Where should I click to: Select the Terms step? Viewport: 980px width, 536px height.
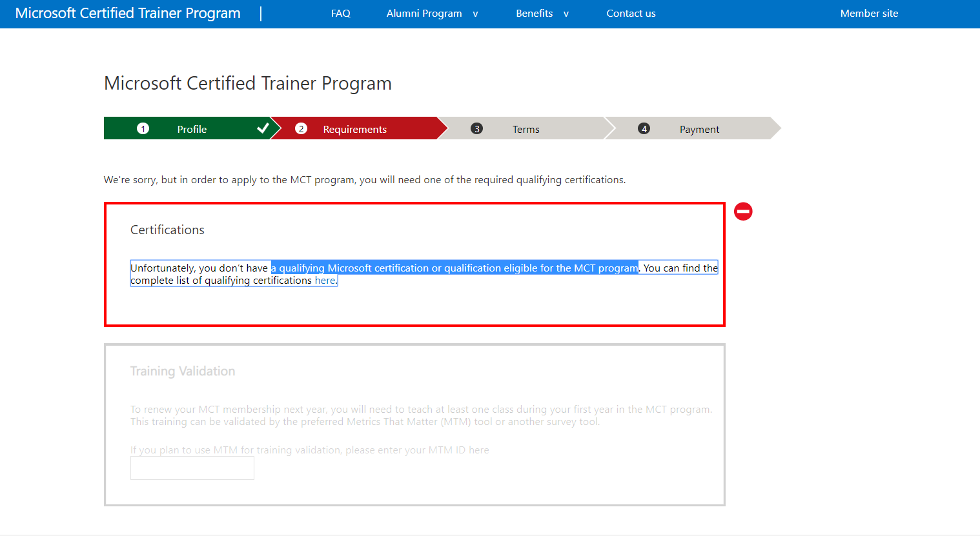(x=526, y=128)
